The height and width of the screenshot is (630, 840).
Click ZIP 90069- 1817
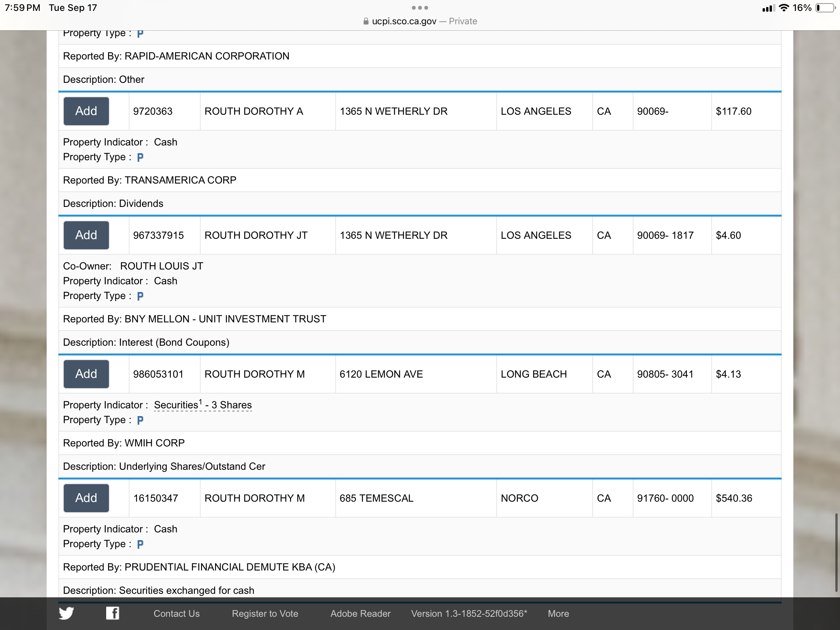[665, 235]
